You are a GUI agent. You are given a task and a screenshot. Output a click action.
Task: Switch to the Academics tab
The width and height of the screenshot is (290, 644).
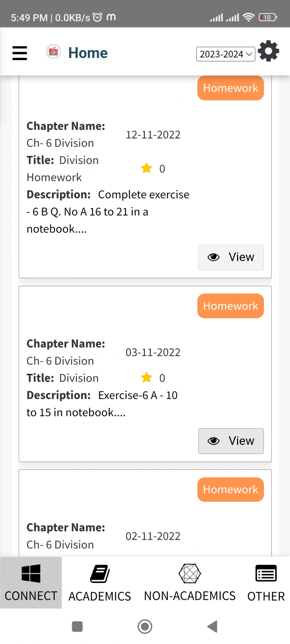[x=100, y=582]
